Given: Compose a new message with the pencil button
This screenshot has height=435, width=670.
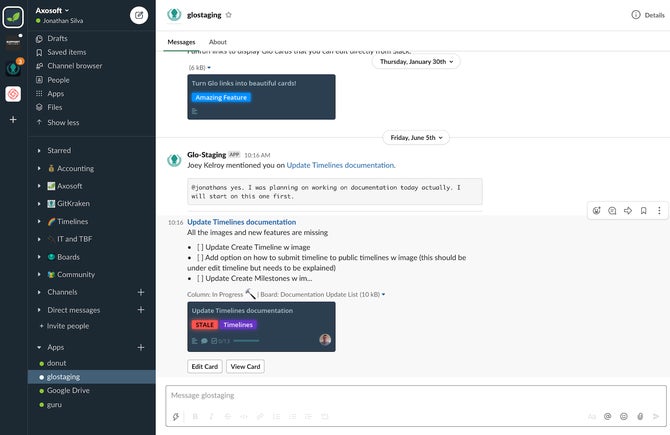Looking at the screenshot, I should [x=139, y=15].
